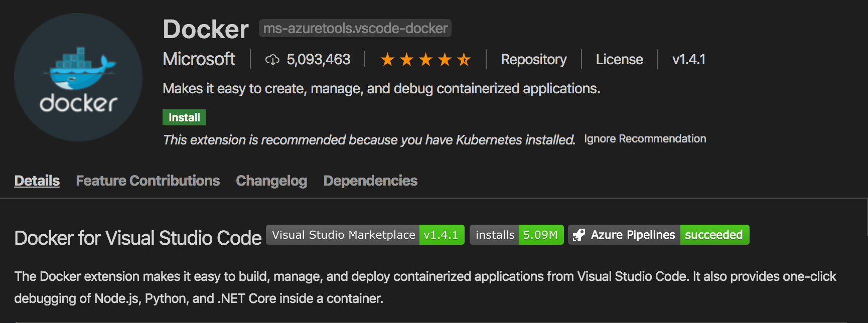Click the five-star rating
Screen dimensions: 868x323
[x=425, y=60]
